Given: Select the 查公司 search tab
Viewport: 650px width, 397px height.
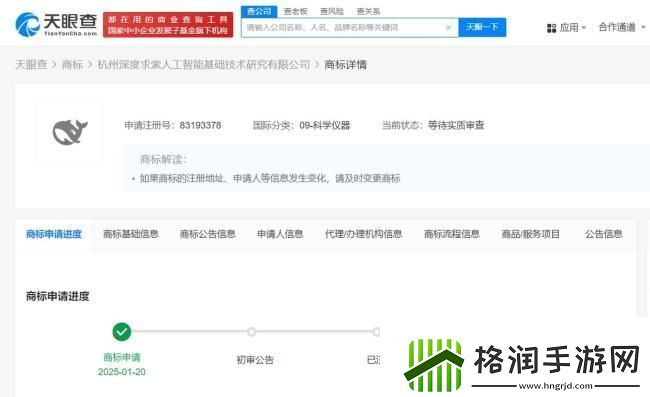Looking at the screenshot, I should tap(259, 12).
